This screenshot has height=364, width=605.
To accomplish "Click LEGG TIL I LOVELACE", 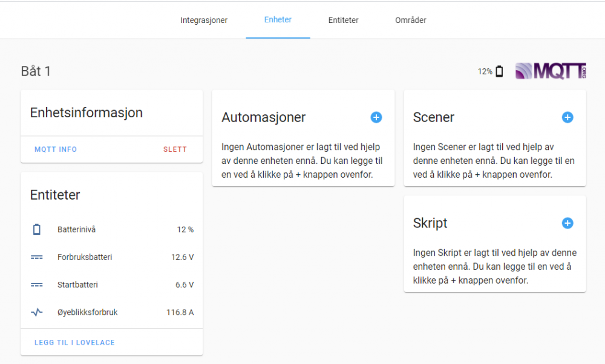I will pos(74,343).
